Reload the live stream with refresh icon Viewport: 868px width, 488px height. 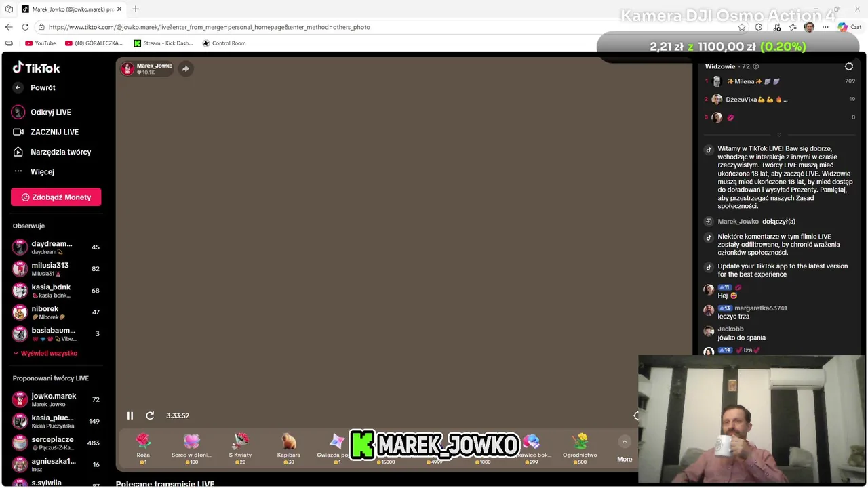(150, 415)
